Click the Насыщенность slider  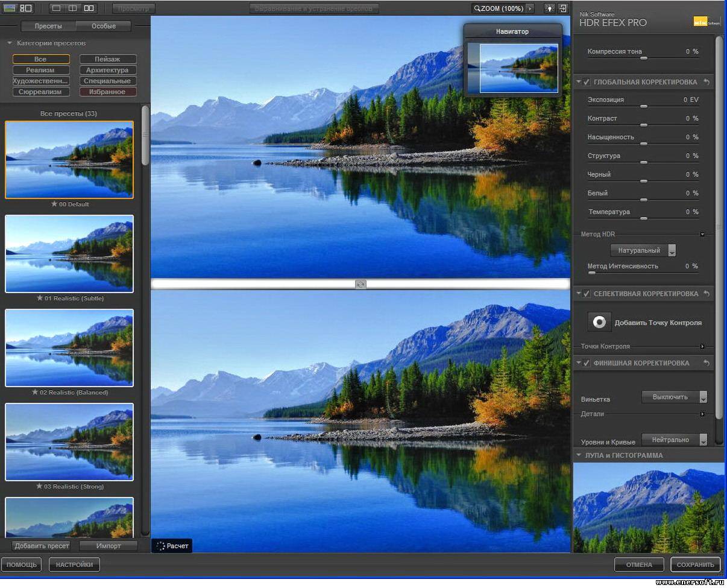643,144
